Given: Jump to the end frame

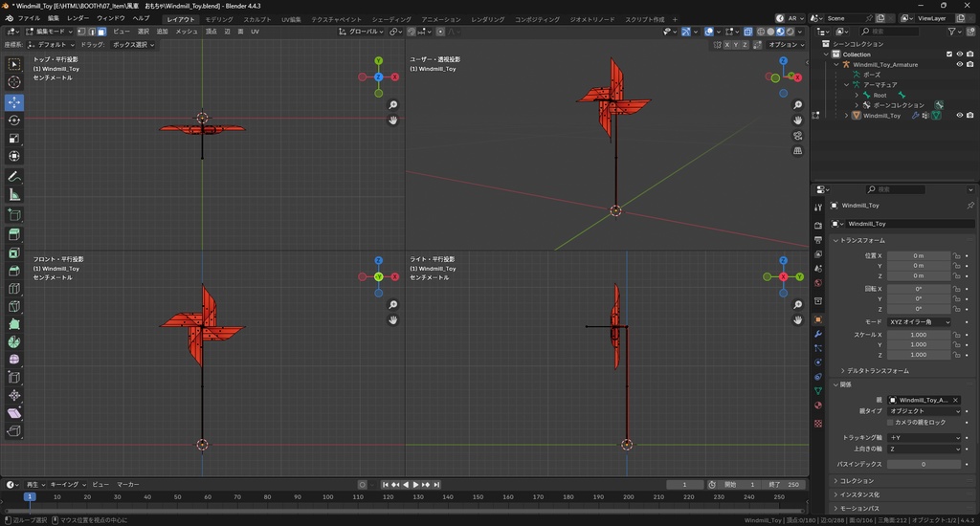Looking at the screenshot, I should 436,485.
